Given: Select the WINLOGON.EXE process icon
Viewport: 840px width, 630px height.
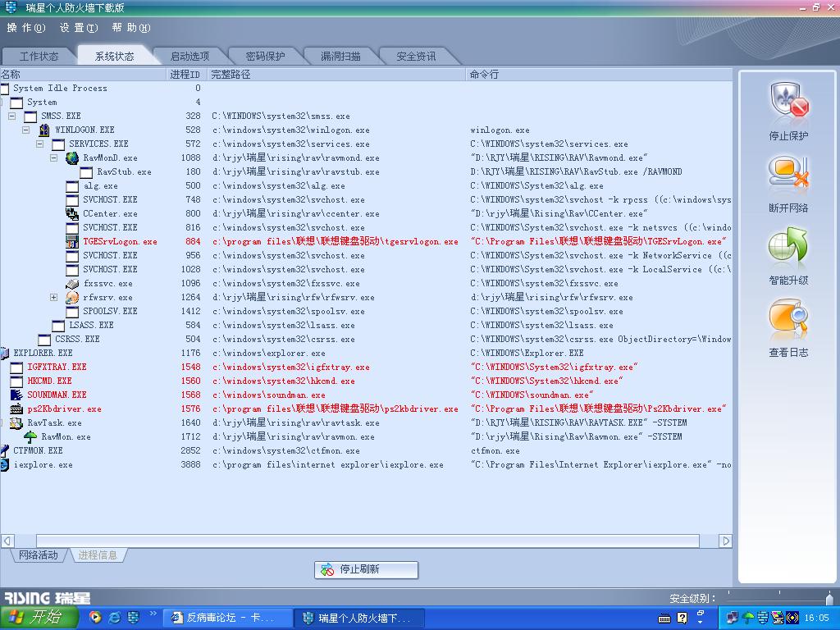Looking at the screenshot, I should point(44,130).
